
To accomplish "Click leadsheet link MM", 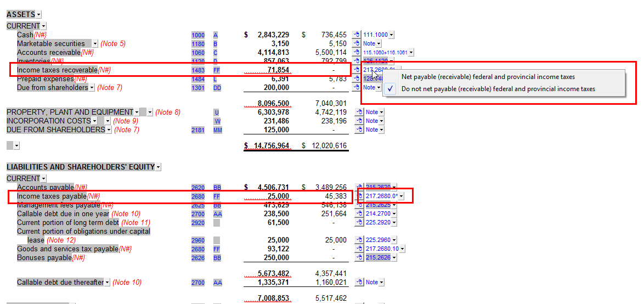I will click(x=218, y=130).
